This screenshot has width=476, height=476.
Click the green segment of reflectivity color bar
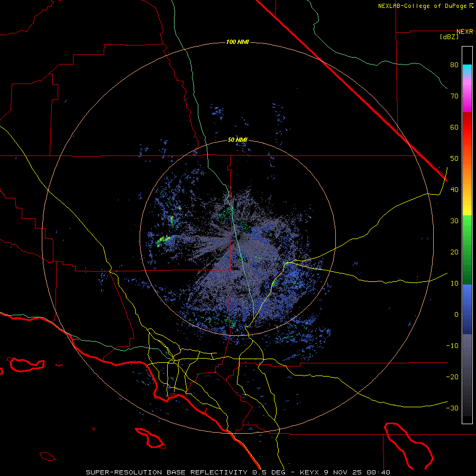tap(467, 250)
